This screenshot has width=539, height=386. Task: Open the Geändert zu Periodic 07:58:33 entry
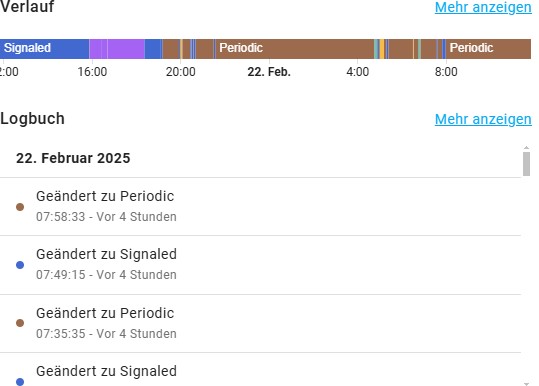(261, 207)
